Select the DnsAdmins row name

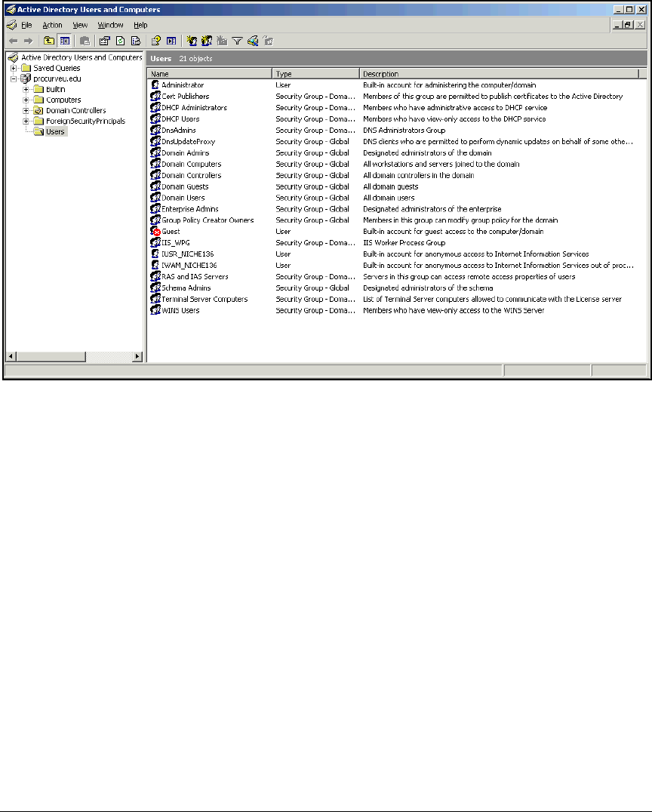[x=179, y=130]
